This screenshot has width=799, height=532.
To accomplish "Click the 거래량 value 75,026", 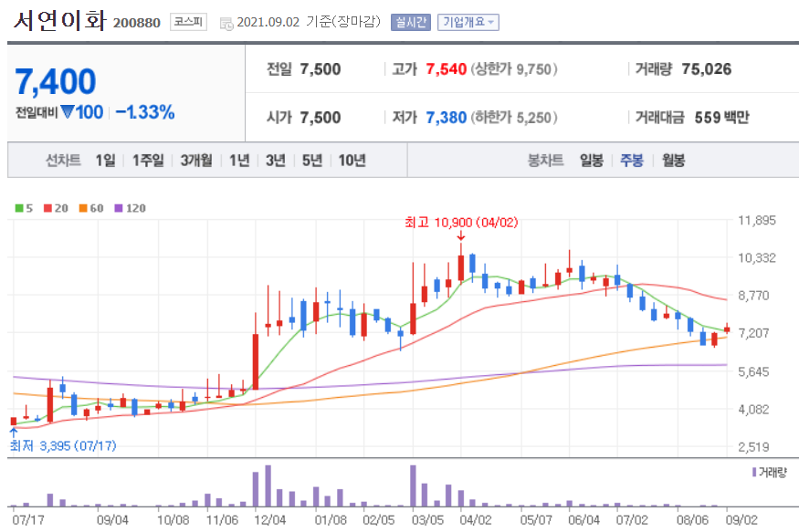I will click(706, 69).
